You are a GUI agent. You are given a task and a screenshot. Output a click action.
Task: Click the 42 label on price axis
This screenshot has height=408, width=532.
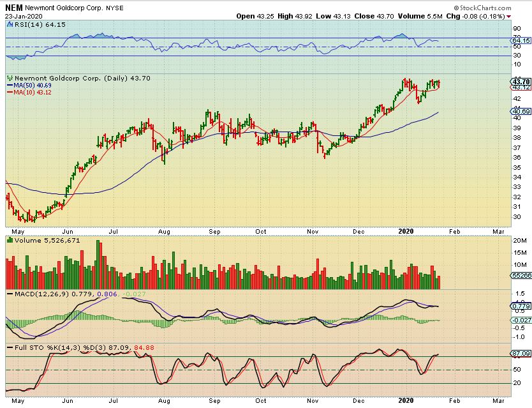(x=517, y=98)
